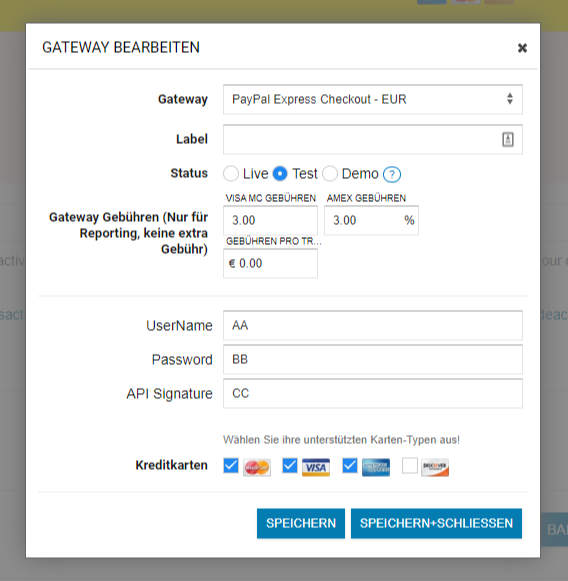Choose the Test status option

pyautogui.click(x=280, y=174)
